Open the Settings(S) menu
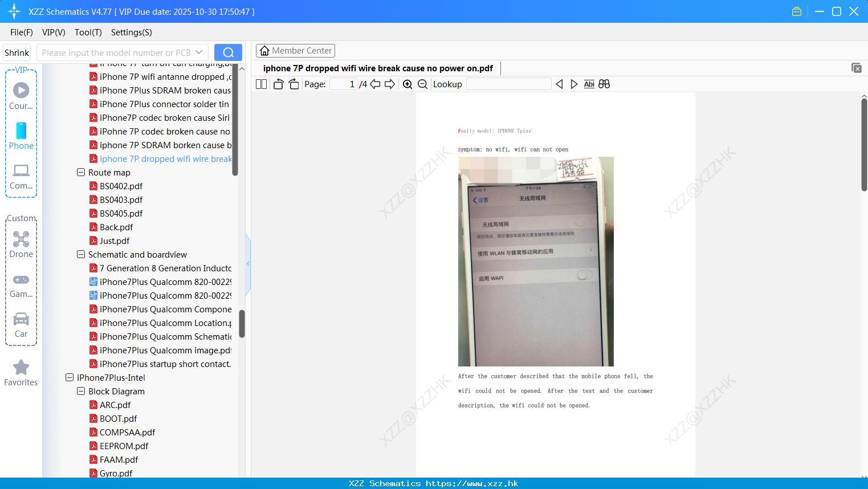 (132, 32)
